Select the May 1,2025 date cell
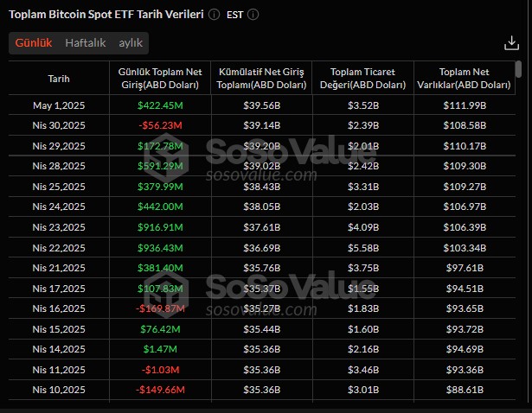 [59, 105]
